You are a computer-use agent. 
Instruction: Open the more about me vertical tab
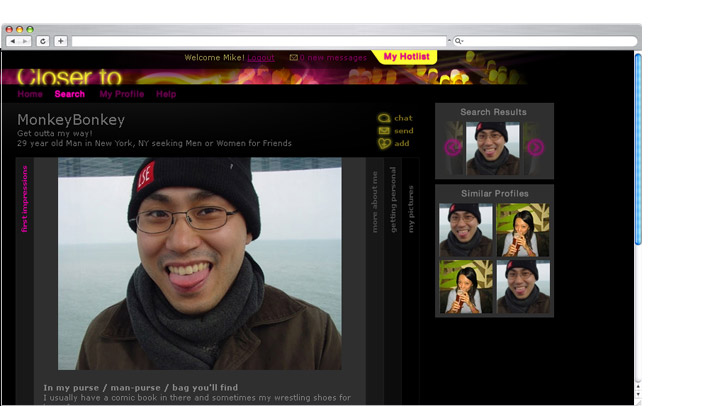tap(374, 202)
